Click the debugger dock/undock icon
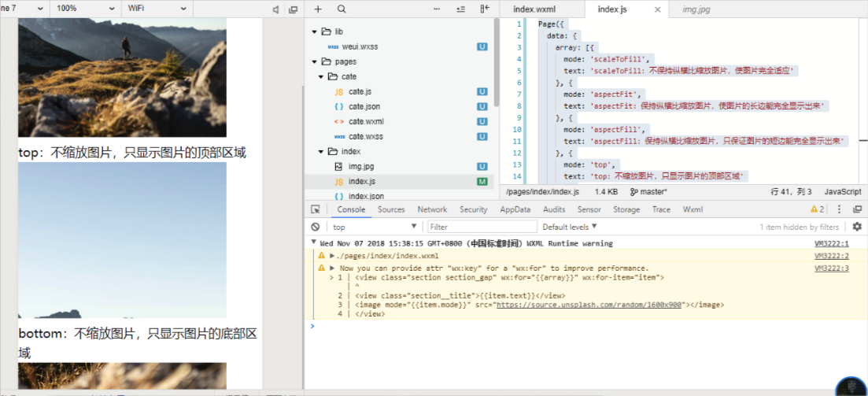The width and height of the screenshot is (868, 396). (857, 209)
